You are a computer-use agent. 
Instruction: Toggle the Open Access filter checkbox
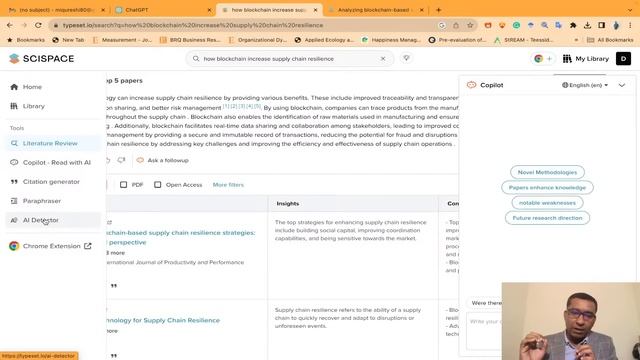click(158, 185)
